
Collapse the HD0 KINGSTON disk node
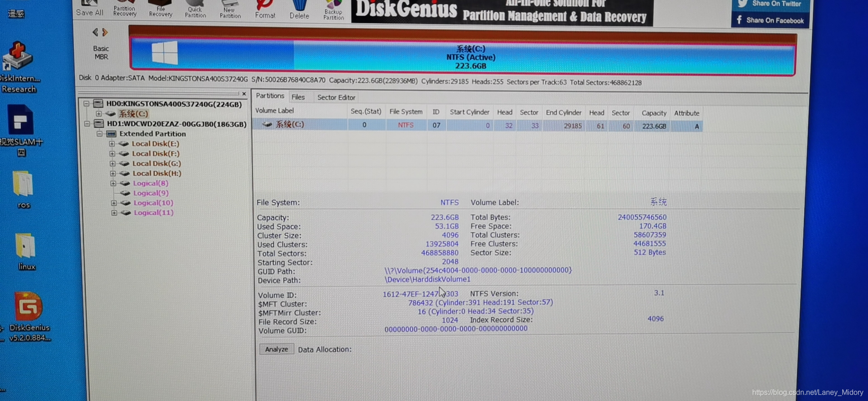pos(86,104)
